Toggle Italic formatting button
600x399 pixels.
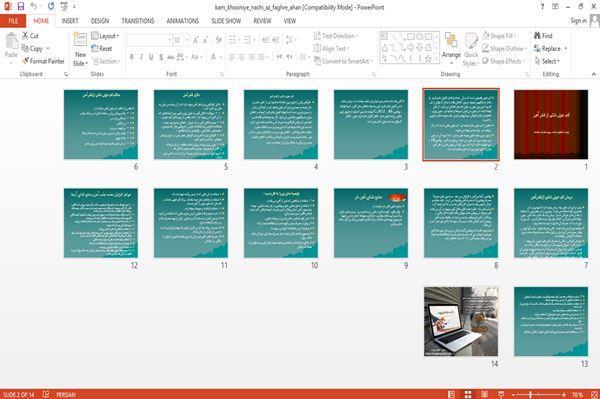[141, 57]
